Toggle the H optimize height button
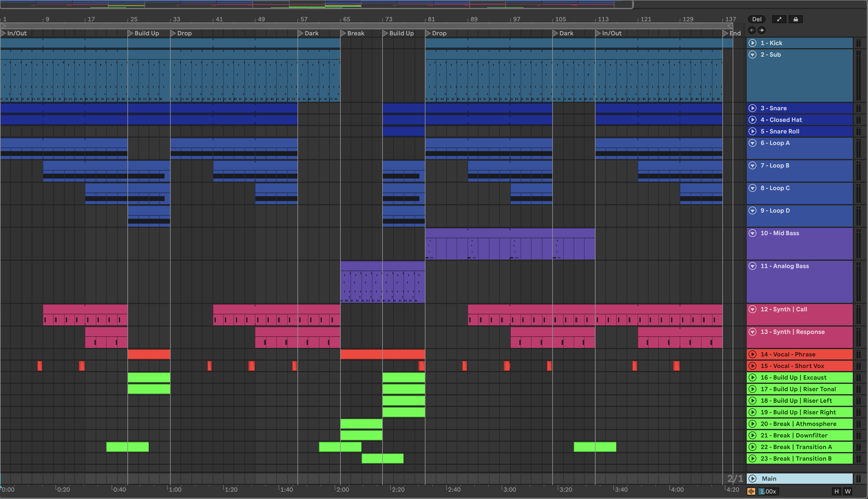 [837, 491]
